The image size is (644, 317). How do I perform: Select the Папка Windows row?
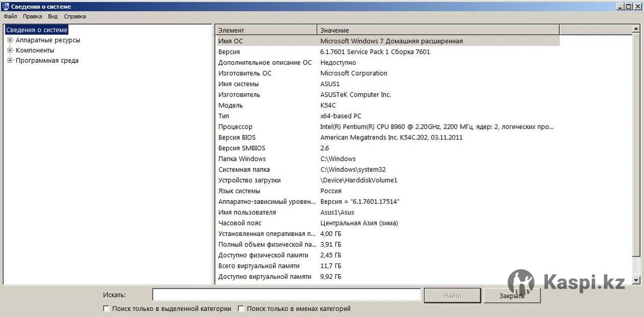pos(387,159)
